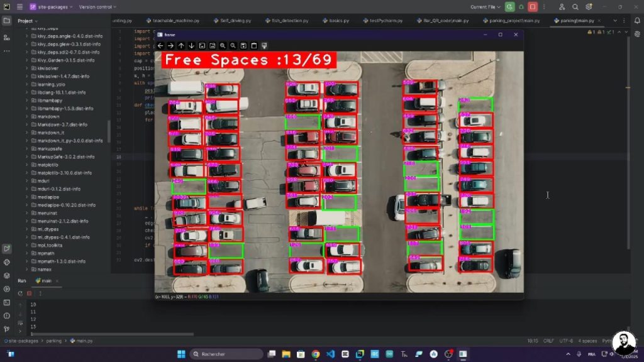The height and width of the screenshot is (362, 644).
Task: Open the Python Console tool window
Action: tap(6, 262)
